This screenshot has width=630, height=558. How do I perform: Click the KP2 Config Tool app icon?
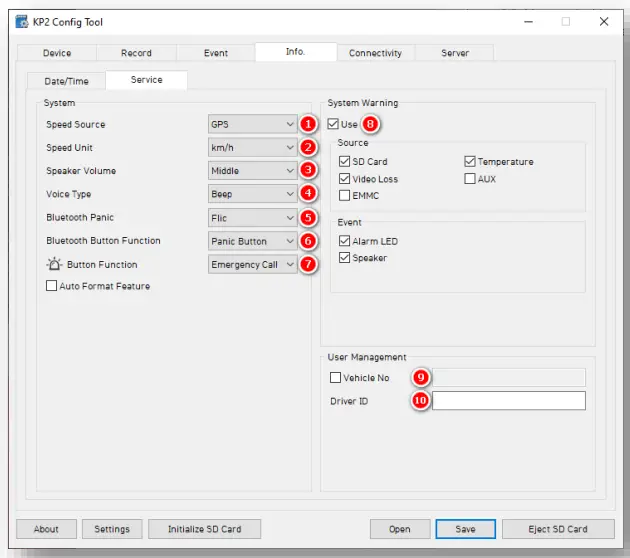point(22,22)
